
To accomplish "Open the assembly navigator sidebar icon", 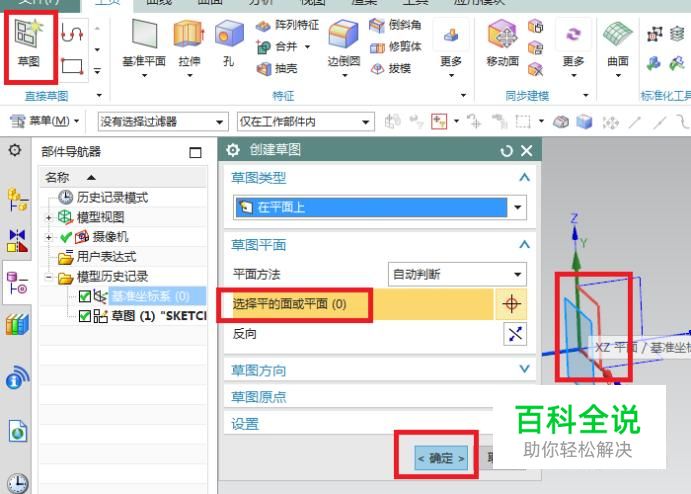I will pos(18,200).
